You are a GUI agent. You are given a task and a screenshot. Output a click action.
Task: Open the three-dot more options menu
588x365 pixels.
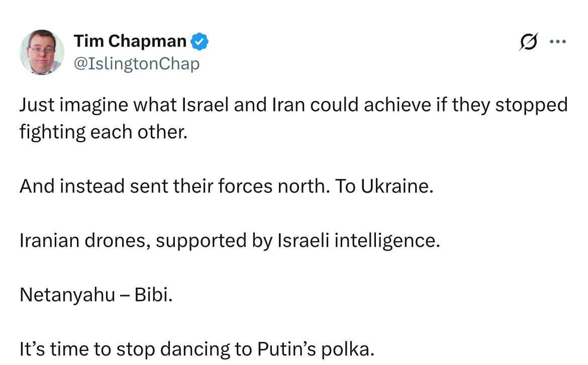pos(558,42)
